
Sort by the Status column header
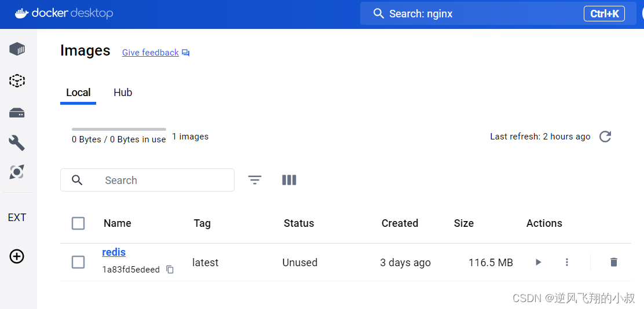pyautogui.click(x=299, y=223)
